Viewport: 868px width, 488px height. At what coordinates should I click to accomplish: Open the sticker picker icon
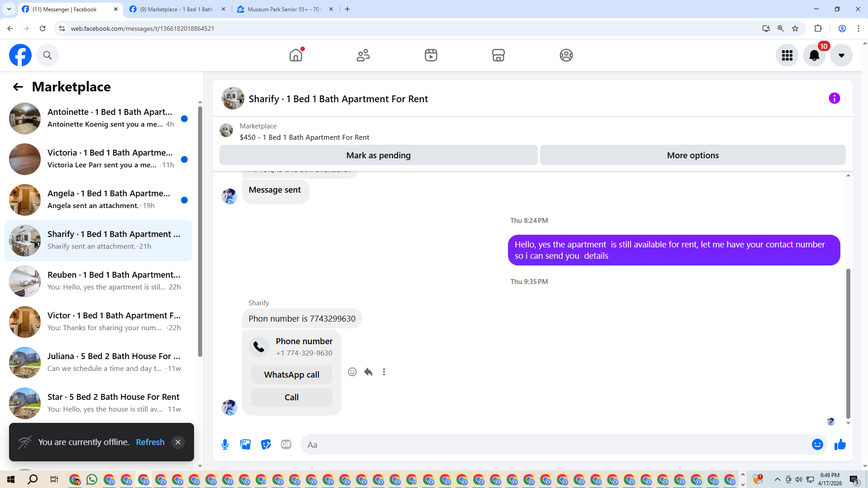tap(266, 445)
